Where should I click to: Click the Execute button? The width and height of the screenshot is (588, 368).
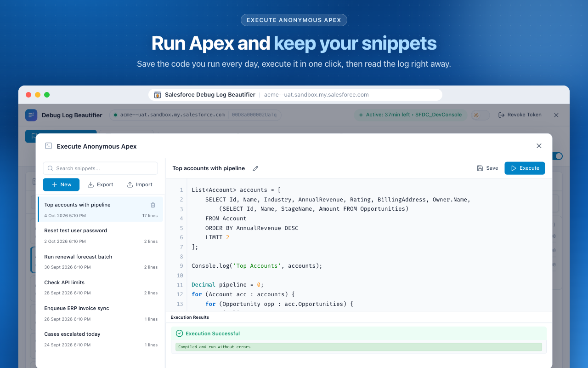(525, 168)
